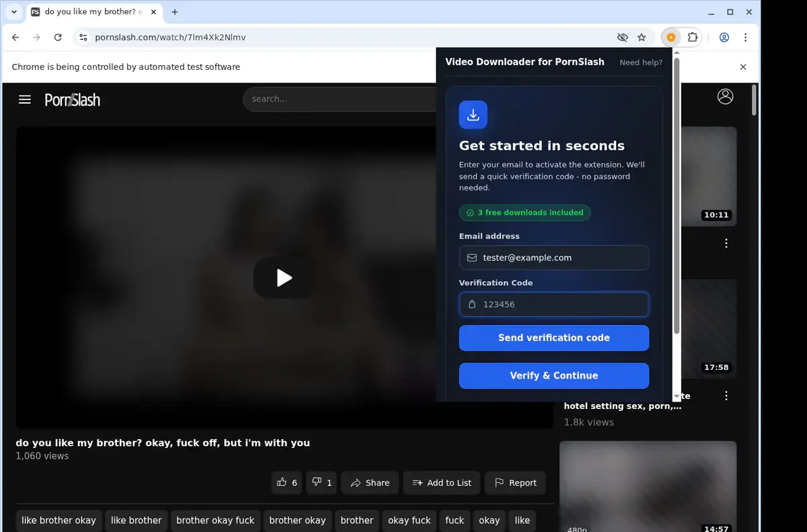
Task: Dismiss the automated test software infobar
Action: click(743, 67)
